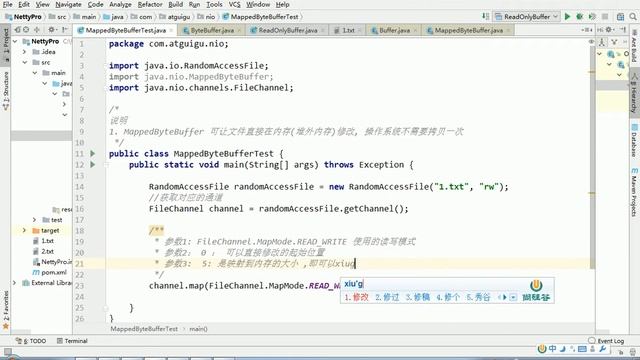The image size is (640, 360).
Task: Open the Refactor menu
Action: 150,4
